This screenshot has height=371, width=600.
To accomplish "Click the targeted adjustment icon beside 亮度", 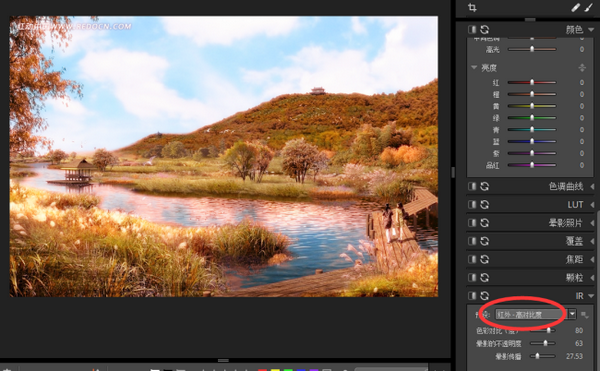I will coord(582,68).
